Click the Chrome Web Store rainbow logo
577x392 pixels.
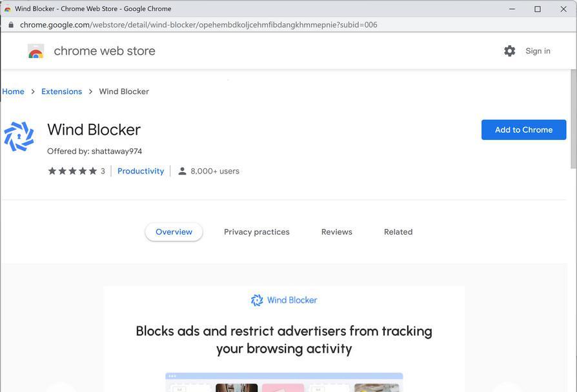pos(36,52)
